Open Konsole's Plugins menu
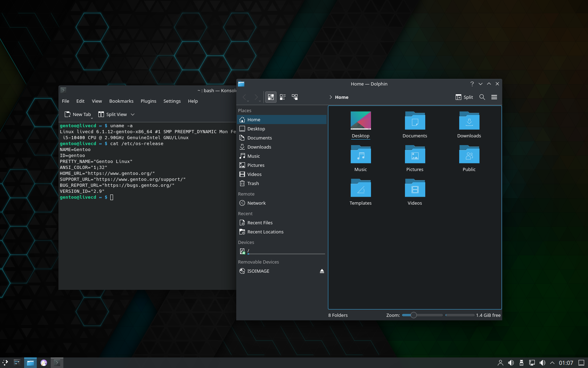The image size is (588, 368). pos(148,101)
